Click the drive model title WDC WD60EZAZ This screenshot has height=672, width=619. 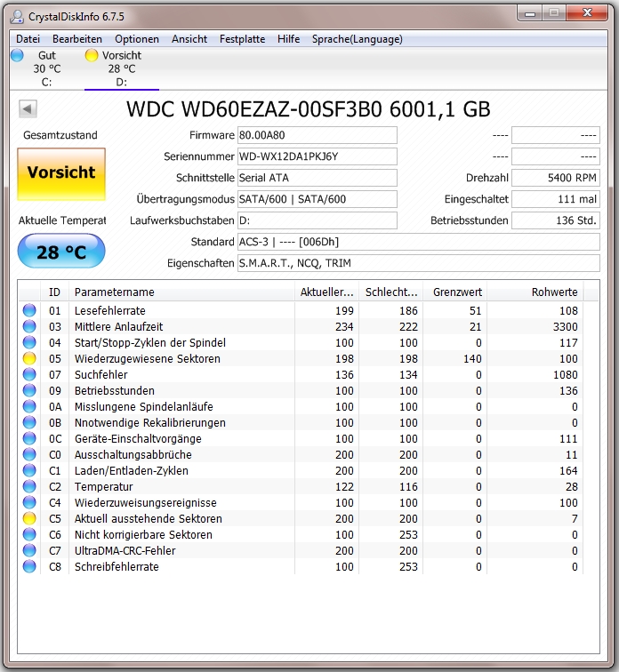[309, 109]
